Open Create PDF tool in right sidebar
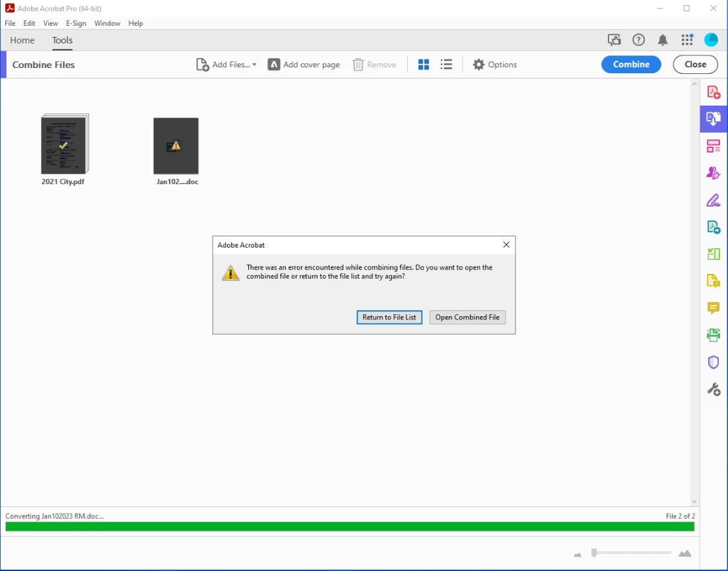 click(713, 92)
